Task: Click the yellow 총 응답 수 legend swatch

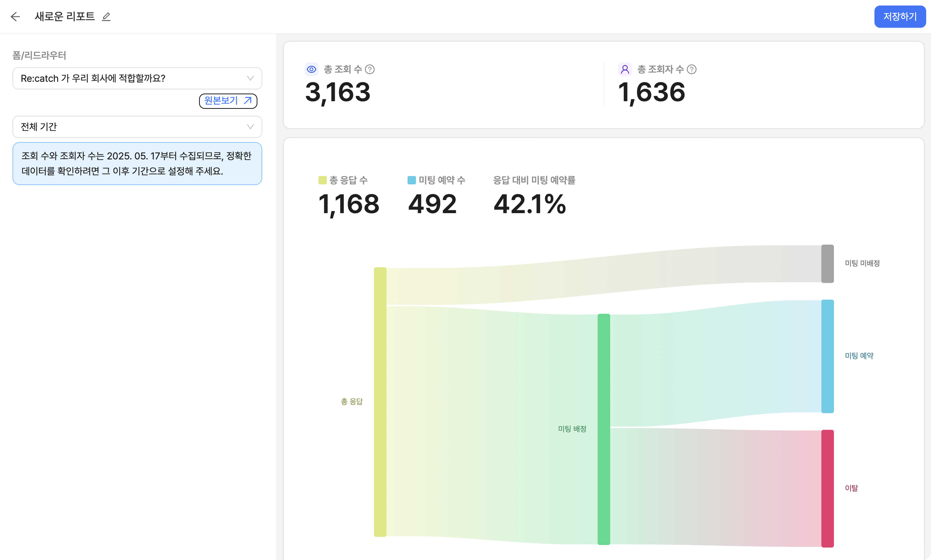Action: [x=322, y=180]
